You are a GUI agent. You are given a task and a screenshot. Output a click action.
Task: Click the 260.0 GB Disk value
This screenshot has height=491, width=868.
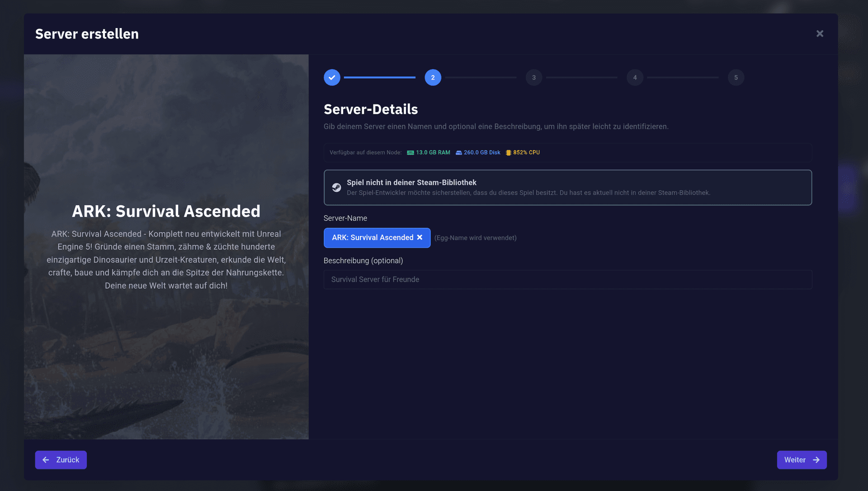(x=482, y=152)
